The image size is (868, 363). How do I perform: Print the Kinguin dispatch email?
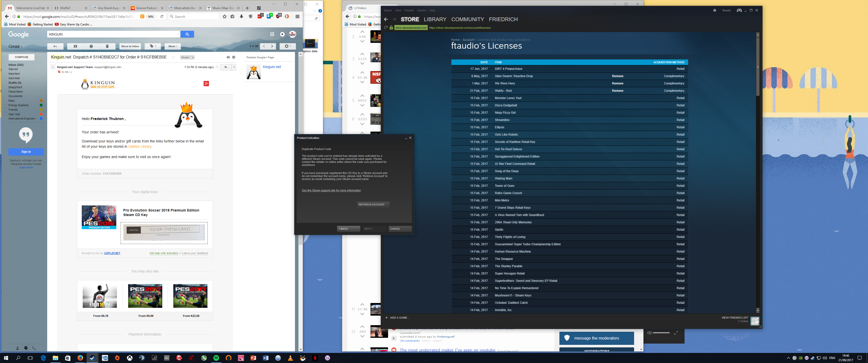tap(228, 57)
